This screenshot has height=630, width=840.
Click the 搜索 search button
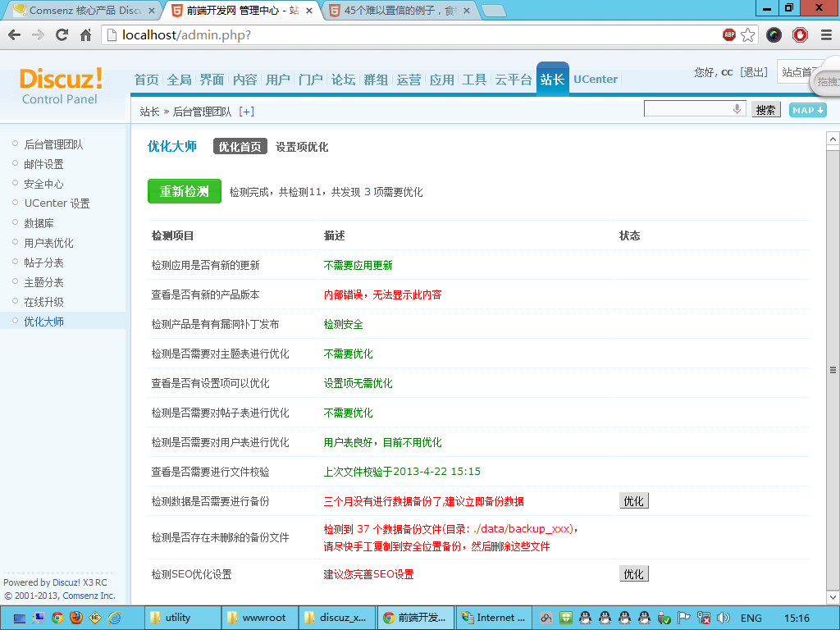click(765, 110)
